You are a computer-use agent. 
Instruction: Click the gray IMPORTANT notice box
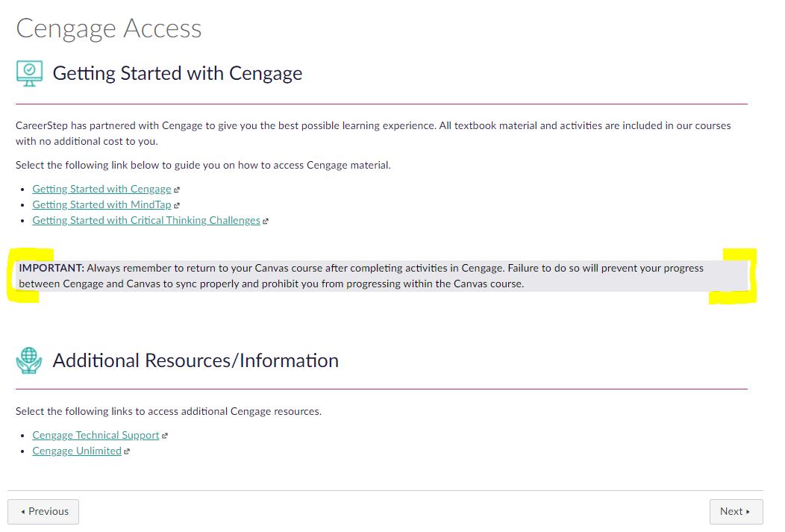(x=381, y=276)
